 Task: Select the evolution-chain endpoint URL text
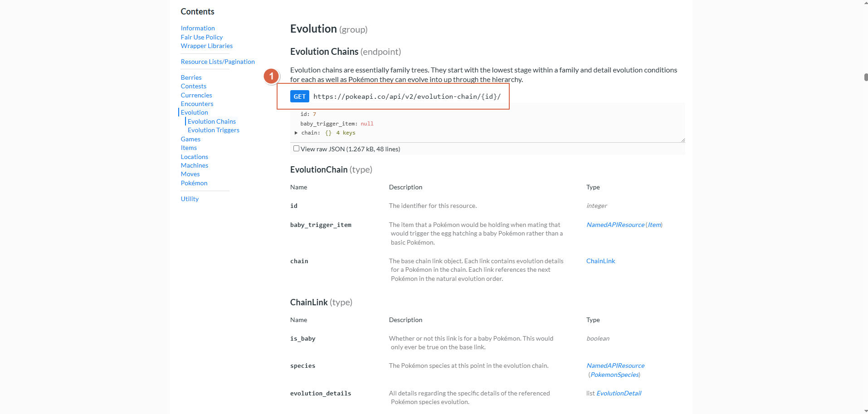tap(407, 96)
